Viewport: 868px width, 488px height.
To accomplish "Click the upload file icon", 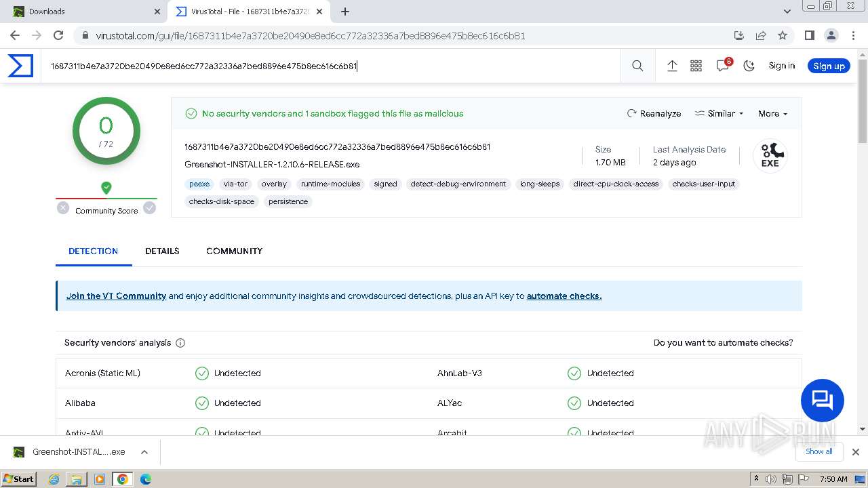I will tap(672, 66).
